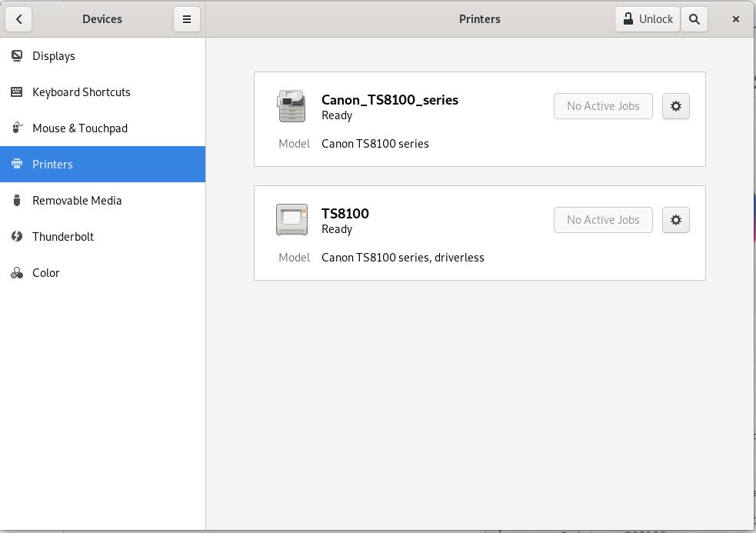
Task: Click the Color icon in sidebar
Action: [17, 273]
